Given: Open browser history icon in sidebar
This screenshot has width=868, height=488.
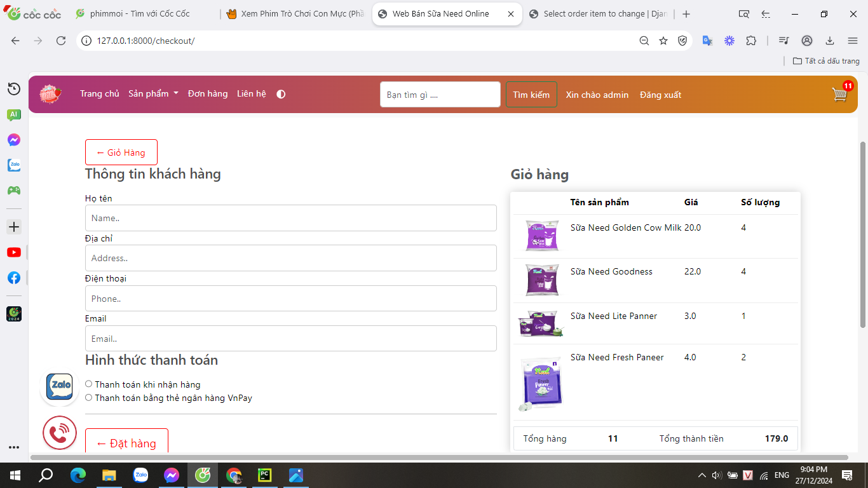Looking at the screenshot, I should click(x=14, y=89).
